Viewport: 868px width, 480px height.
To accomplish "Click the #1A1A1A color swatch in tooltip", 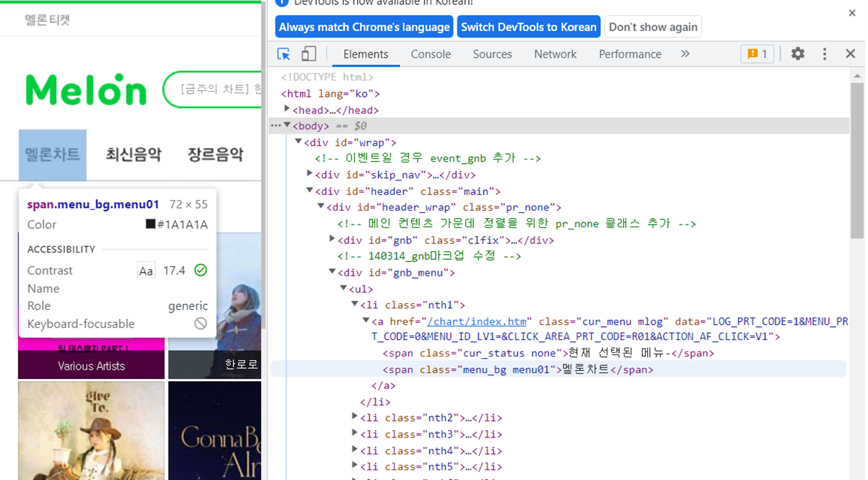I will pos(150,224).
